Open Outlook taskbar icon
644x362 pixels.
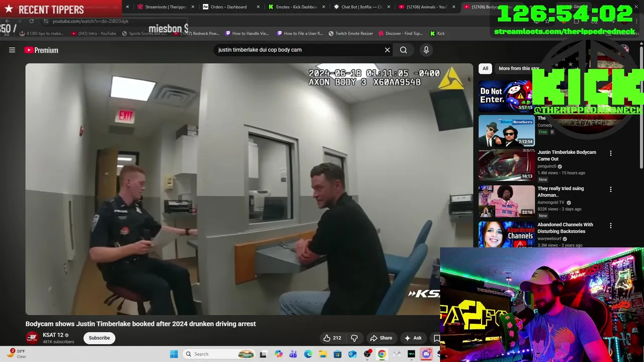point(352,354)
